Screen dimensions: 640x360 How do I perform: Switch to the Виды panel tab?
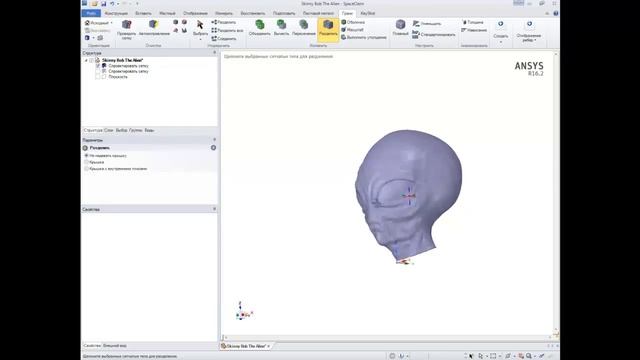[x=149, y=131]
